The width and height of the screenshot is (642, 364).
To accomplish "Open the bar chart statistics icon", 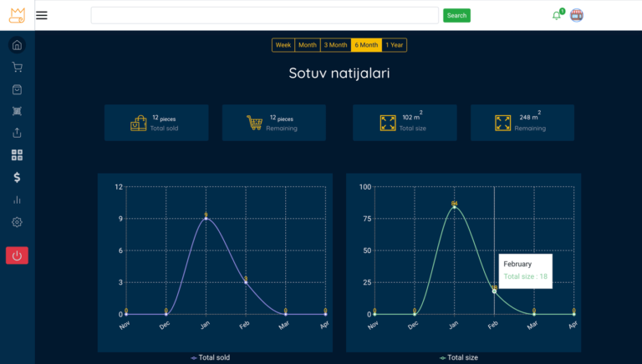I will 17,200.
